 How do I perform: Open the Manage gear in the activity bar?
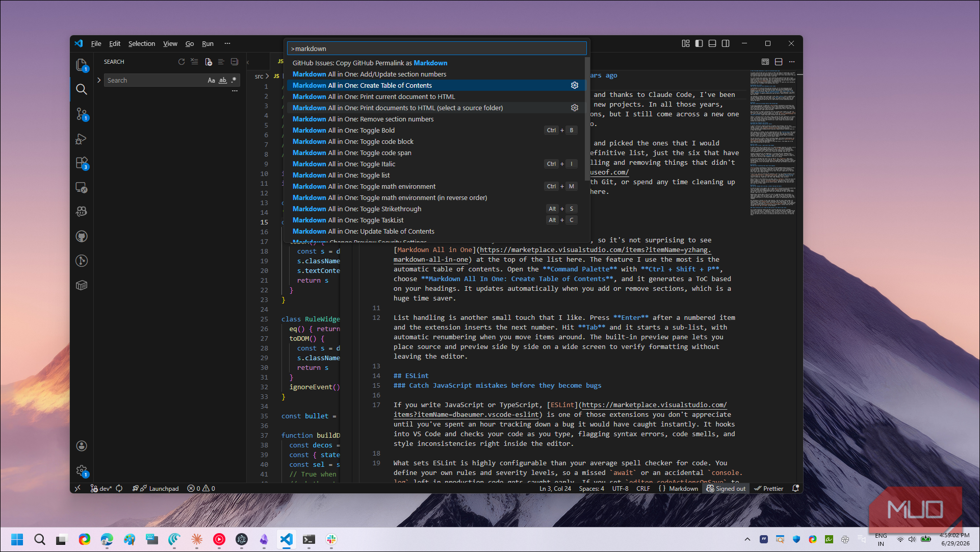82,470
